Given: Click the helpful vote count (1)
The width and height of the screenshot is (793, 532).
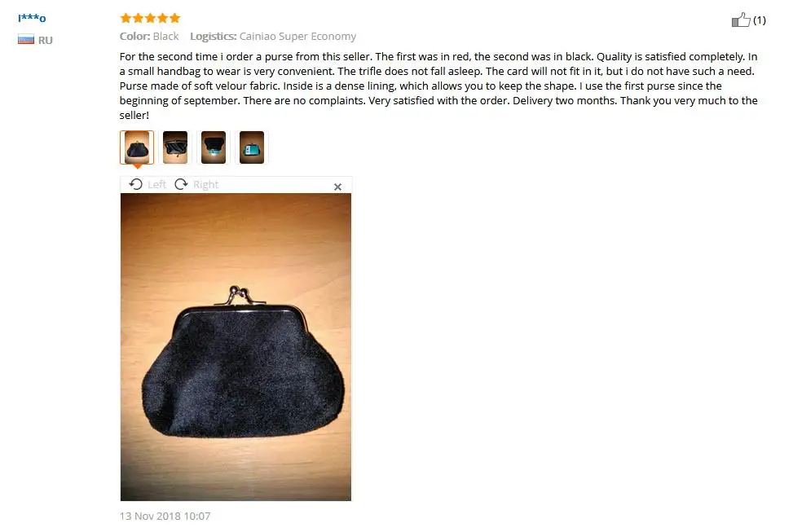Looking at the screenshot, I should pos(760,20).
